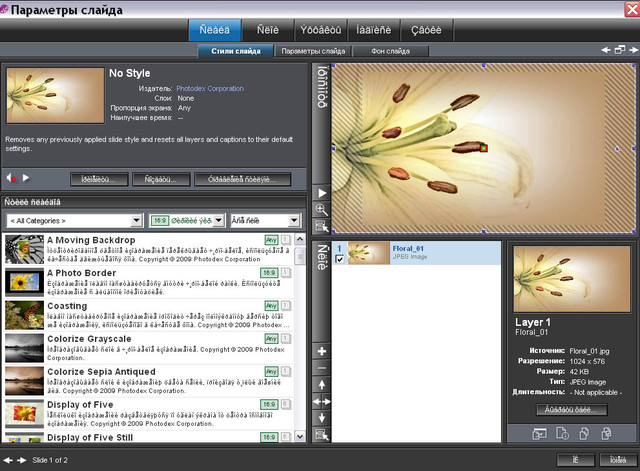Open the third top tab, Effects
Screen dimensions: 640x471
tap(320, 30)
